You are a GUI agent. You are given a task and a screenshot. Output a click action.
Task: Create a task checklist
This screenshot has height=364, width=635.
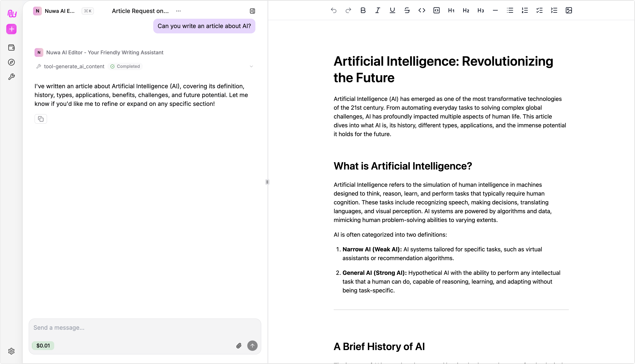pos(539,10)
